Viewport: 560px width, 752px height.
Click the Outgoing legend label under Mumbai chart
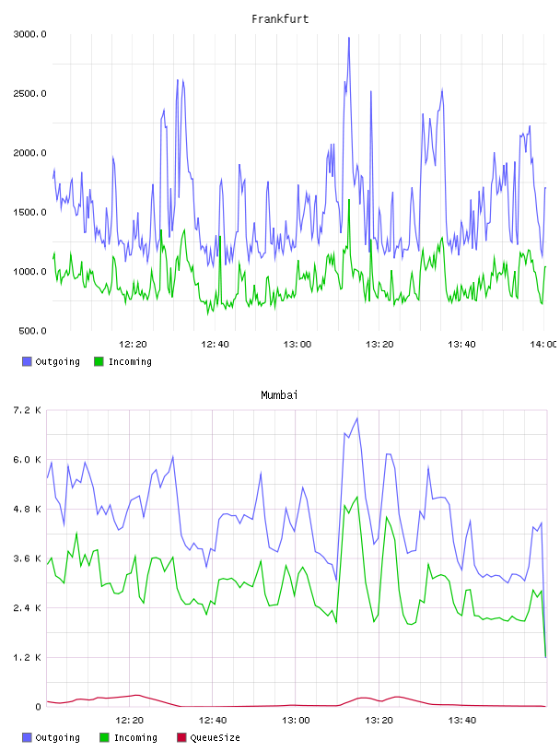57,737
